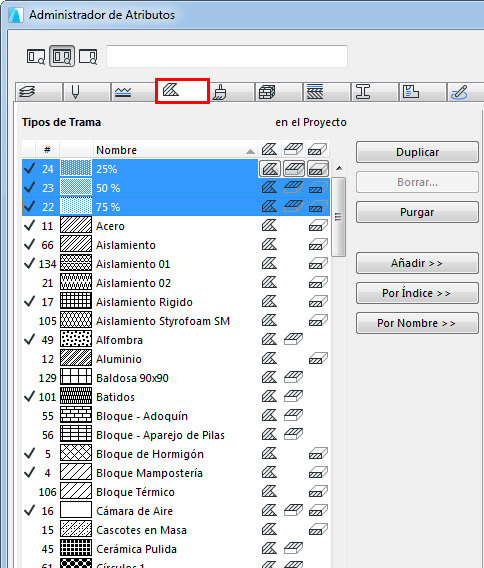The height and width of the screenshot is (568, 484).
Task: Select Bloque - Aparejo de Pilas fill
Action: tap(176, 435)
